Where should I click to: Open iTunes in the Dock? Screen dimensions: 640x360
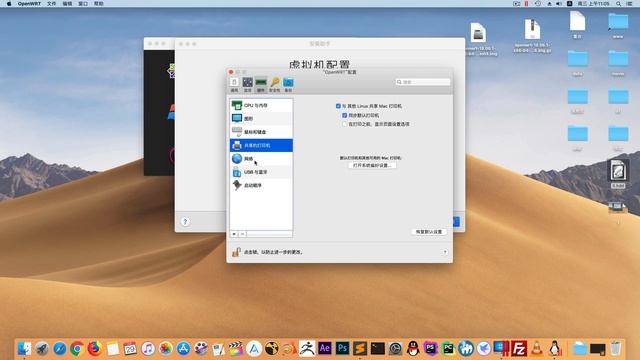[x=148, y=349]
